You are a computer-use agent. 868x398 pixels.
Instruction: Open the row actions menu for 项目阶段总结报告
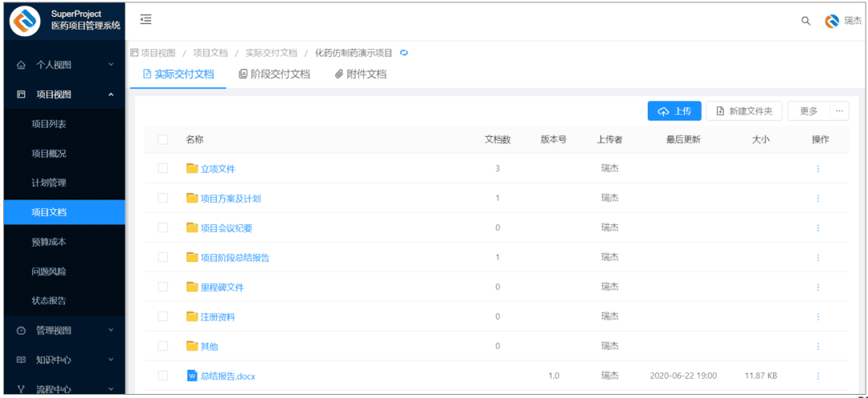coord(818,257)
